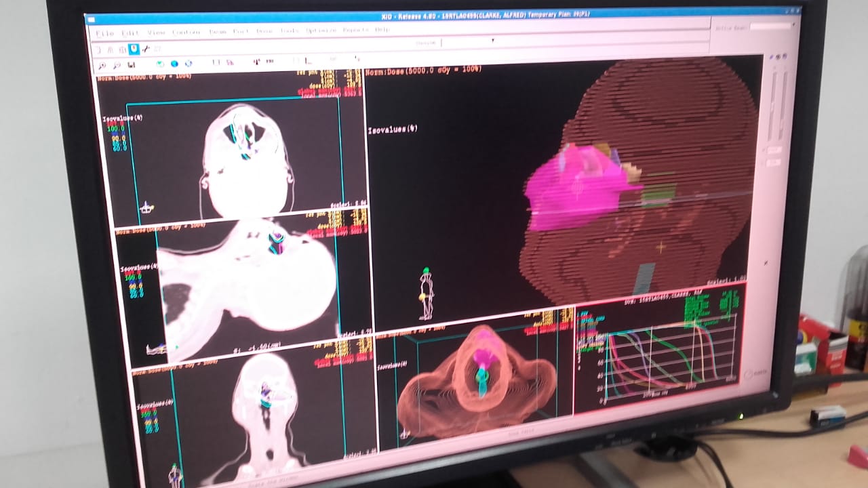868x488 pixels.
Task: Click the light blue globe icon
Action: (x=189, y=64)
